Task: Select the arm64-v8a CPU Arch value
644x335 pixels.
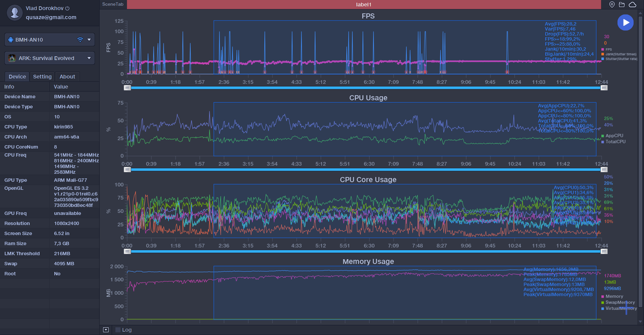Action: point(67,137)
